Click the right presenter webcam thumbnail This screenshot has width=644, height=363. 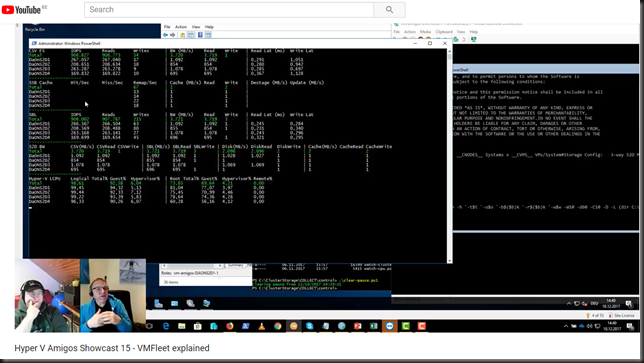pos(113,295)
